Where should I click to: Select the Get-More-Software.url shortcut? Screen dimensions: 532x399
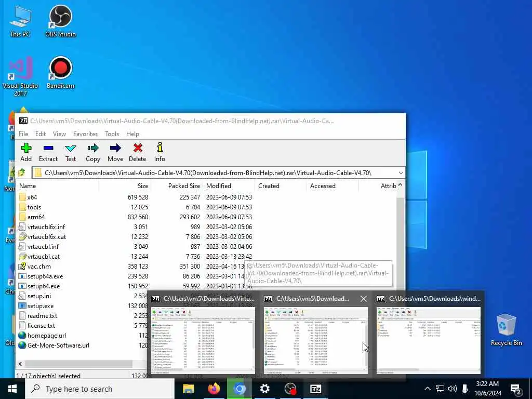click(58, 345)
